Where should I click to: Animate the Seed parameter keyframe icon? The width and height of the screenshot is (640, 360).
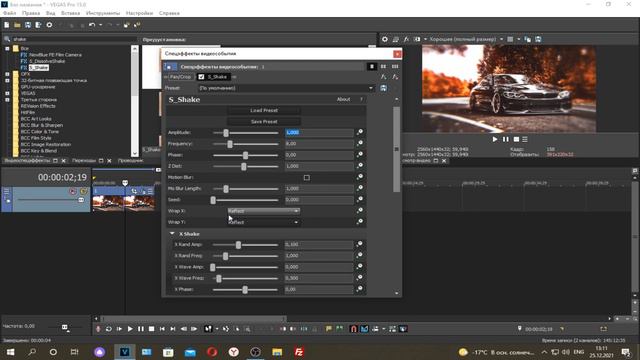(x=360, y=200)
